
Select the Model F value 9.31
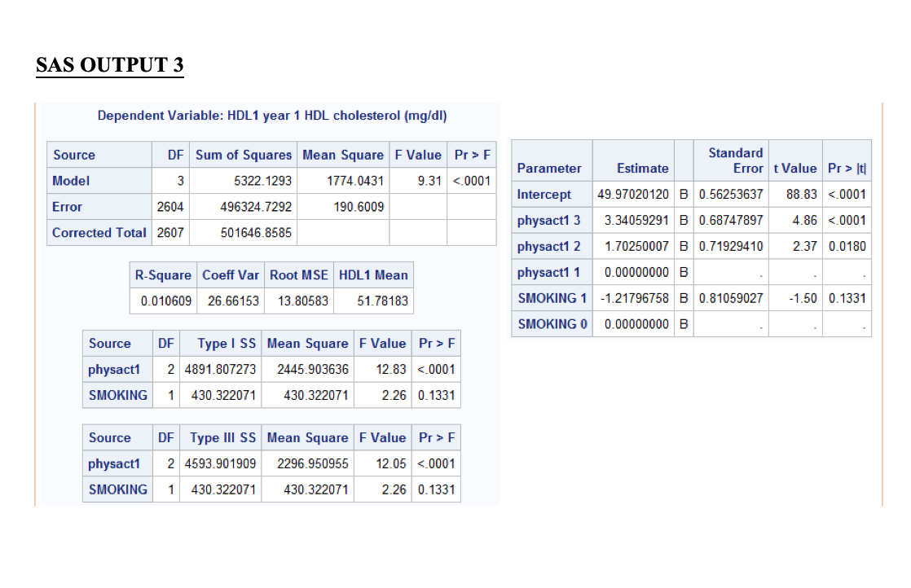430,181
